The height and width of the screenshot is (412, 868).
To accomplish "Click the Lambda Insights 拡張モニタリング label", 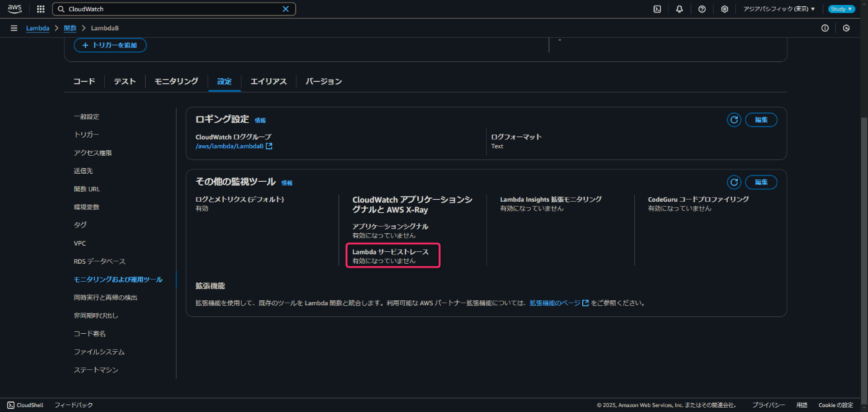I will pos(551,199).
